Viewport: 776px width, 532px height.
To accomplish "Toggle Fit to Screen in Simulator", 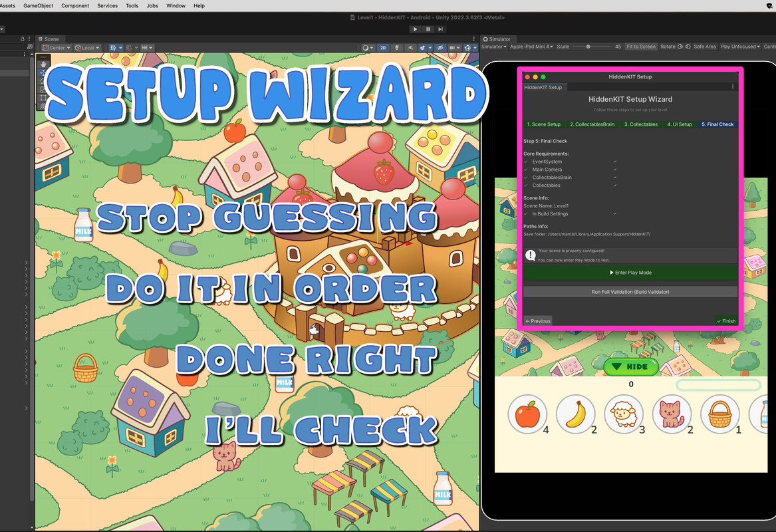I will (641, 47).
